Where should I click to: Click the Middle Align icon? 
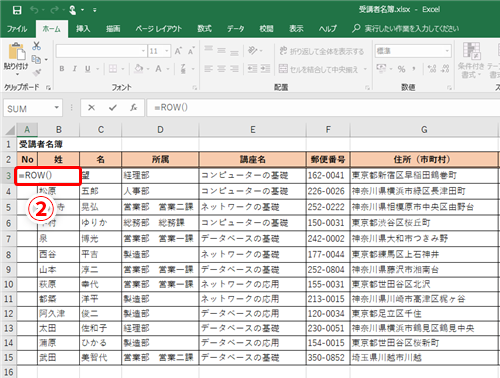tap(221, 51)
